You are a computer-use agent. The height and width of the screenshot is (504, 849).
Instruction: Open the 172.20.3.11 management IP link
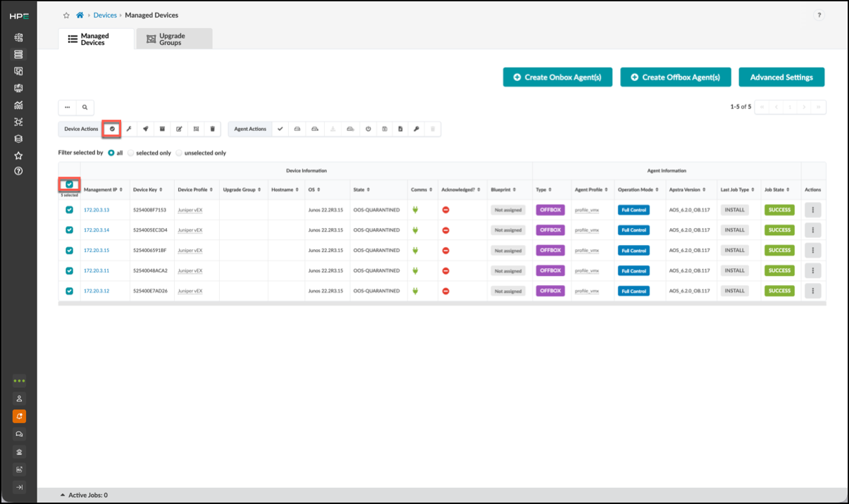[x=97, y=271]
